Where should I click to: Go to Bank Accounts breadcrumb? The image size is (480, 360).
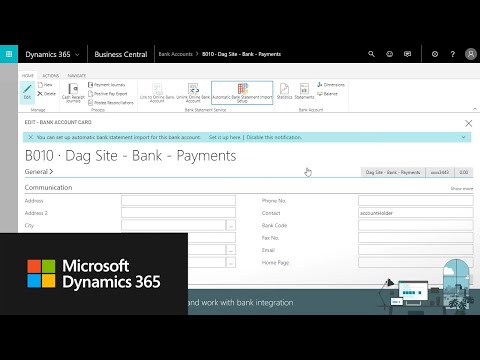[176, 54]
